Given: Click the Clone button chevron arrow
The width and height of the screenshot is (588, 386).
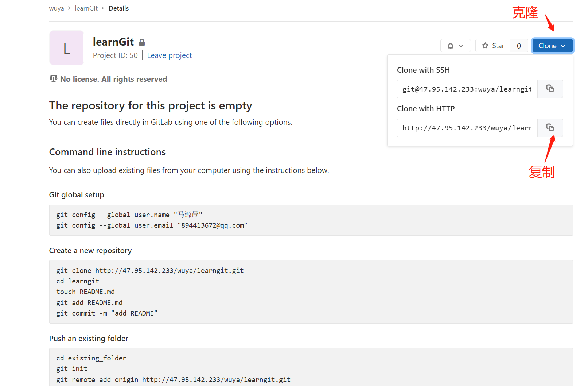Looking at the screenshot, I should click(563, 46).
